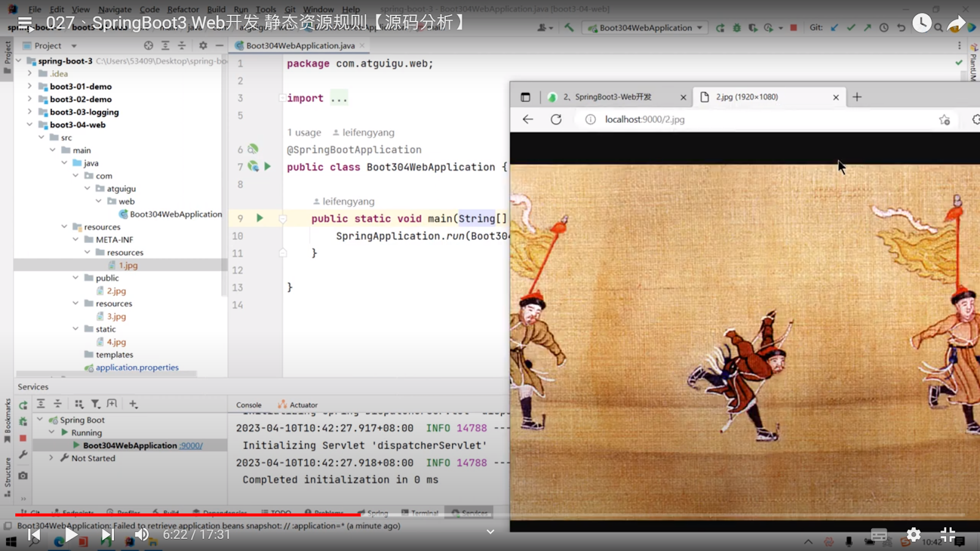Collapse the META-INF folder
Viewport: 980px width, 551px height.
[x=75, y=239]
